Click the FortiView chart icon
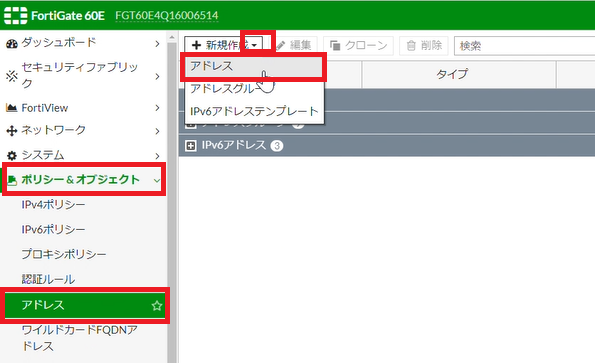595x363 pixels. tap(12, 108)
